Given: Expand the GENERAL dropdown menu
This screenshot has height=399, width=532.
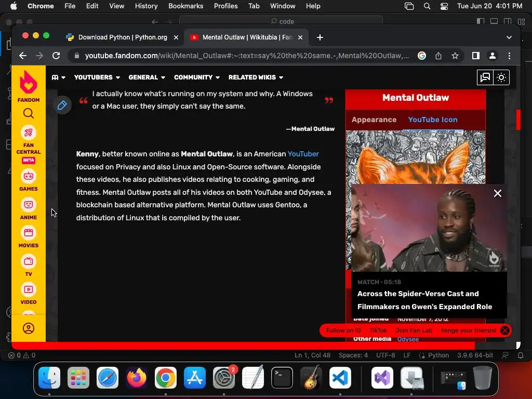Looking at the screenshot, I should (x=147, y=77).
